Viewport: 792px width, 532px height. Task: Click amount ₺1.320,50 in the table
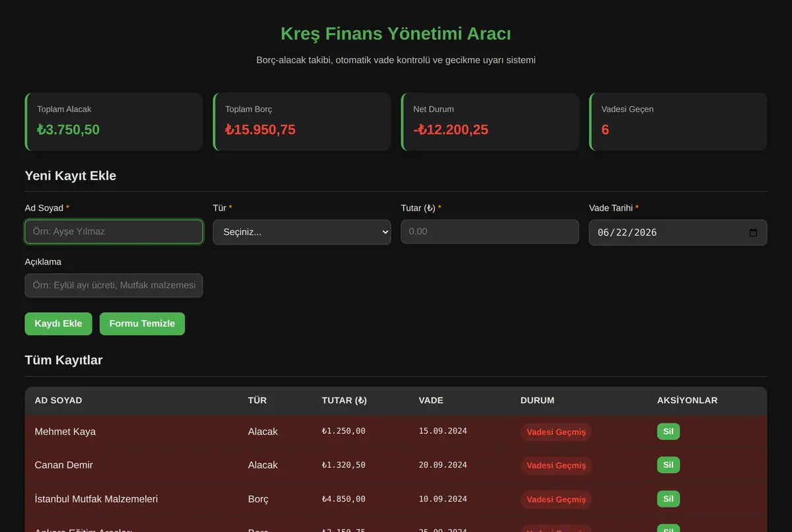(x=343, y=465)
